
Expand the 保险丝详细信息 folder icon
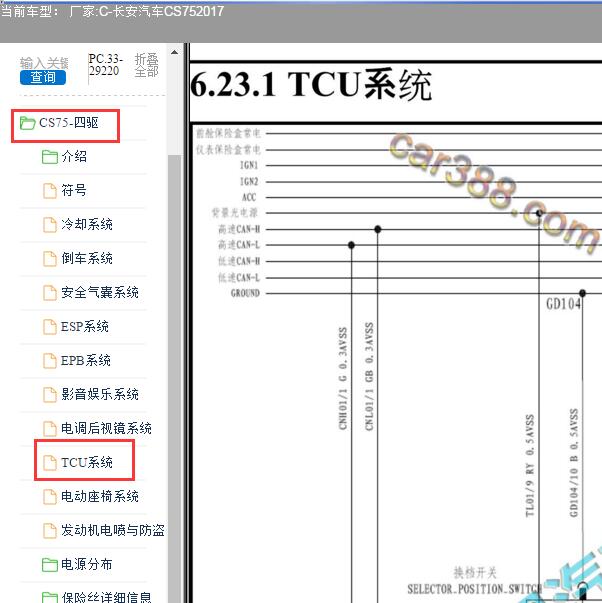(x=50, y=597)
